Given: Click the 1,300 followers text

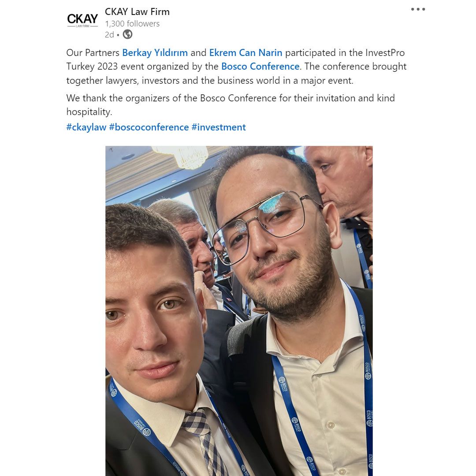Looking at the screenshot, I should [132, 23].
